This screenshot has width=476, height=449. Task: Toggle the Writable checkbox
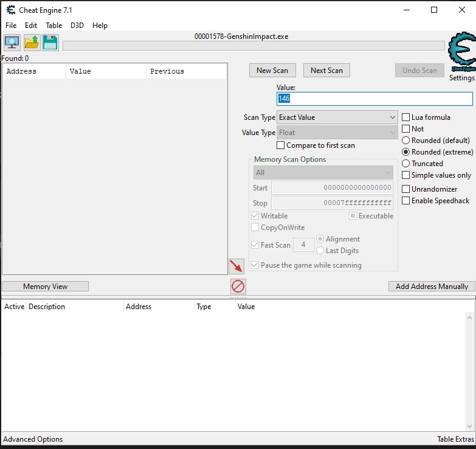coord(255,216)
